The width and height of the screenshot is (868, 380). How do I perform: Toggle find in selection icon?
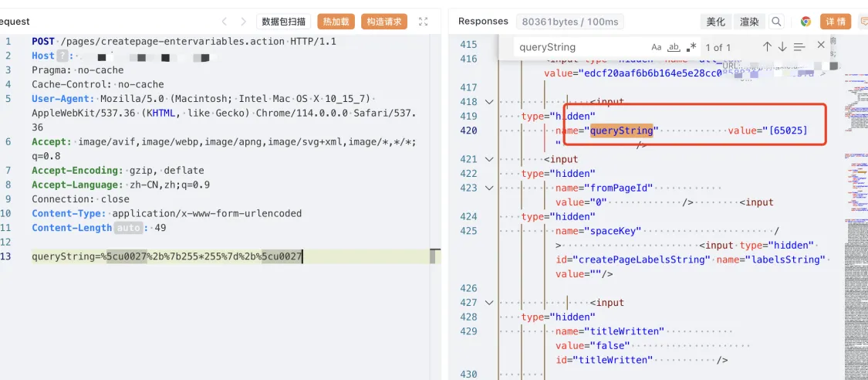(x=799, y=47)
